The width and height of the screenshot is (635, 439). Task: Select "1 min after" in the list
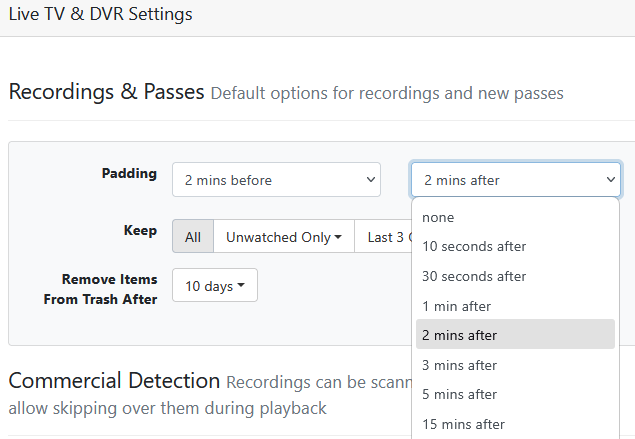click(x=457, y=306)
